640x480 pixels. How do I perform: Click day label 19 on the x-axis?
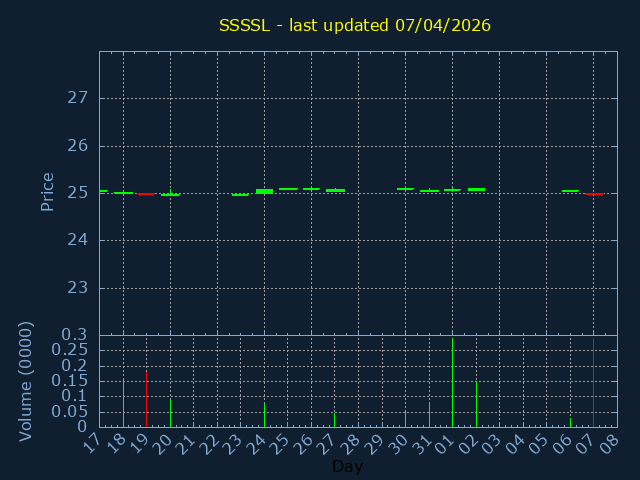click(x=139, y=444)
